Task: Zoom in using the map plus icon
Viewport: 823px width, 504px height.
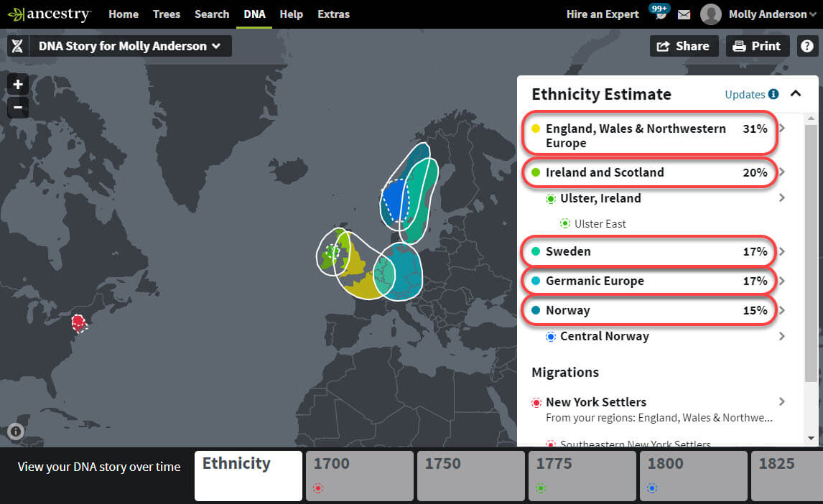Action: (17, 84)
